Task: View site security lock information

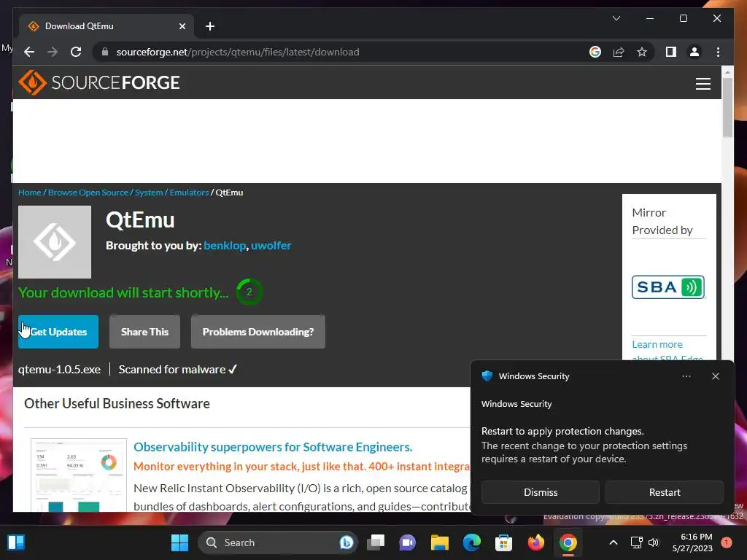Action: pyautogui.click(x=105, y=52)
